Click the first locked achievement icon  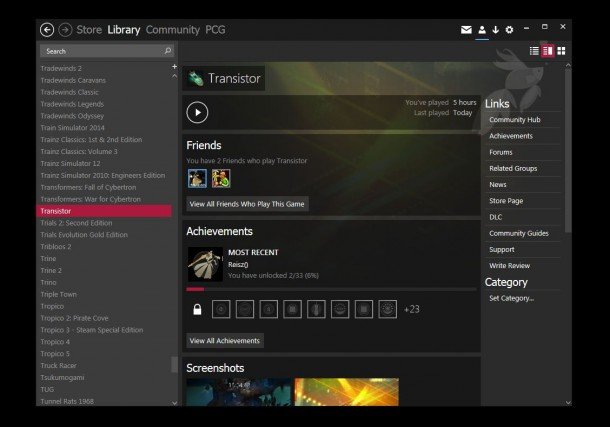coord(221,309)
